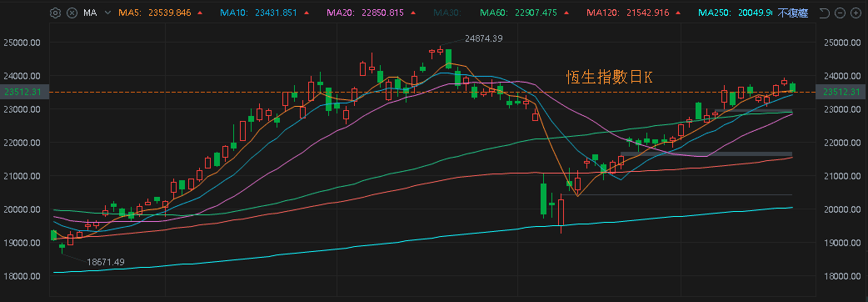Click the 恆生指數日K chart title
This screenshot has height=302, width=868.
pos(610,77)
